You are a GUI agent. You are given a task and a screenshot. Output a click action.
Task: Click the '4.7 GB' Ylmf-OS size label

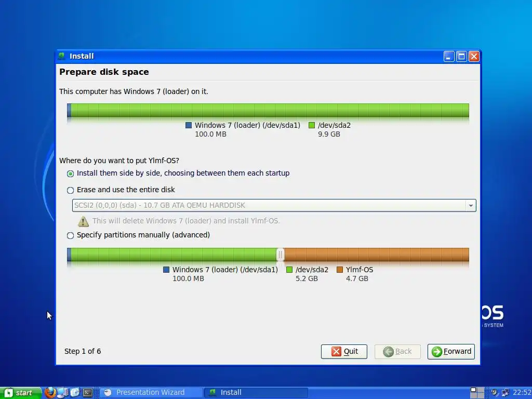point(357,278)
